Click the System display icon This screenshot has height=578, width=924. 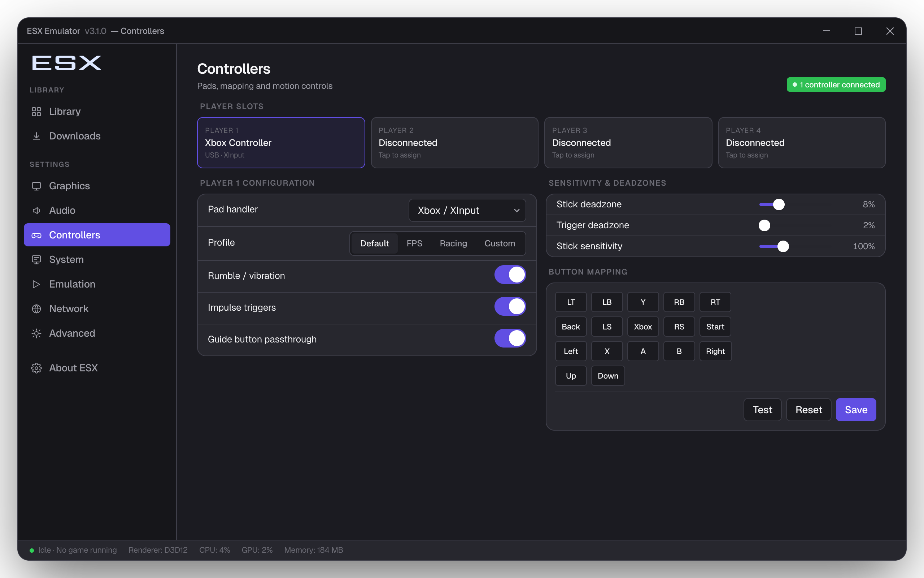point(36,260)
